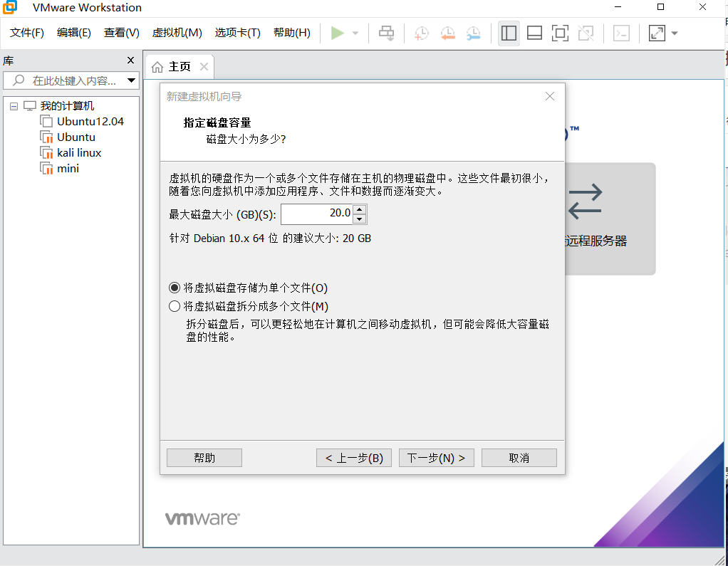Viewport: 728px width, 566px height.
Task: Open the snapshot manager icon
Action: [474, 33]
